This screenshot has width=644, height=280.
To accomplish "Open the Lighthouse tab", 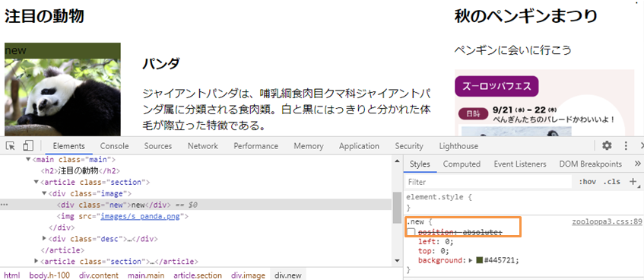I will tap(458, 146).
